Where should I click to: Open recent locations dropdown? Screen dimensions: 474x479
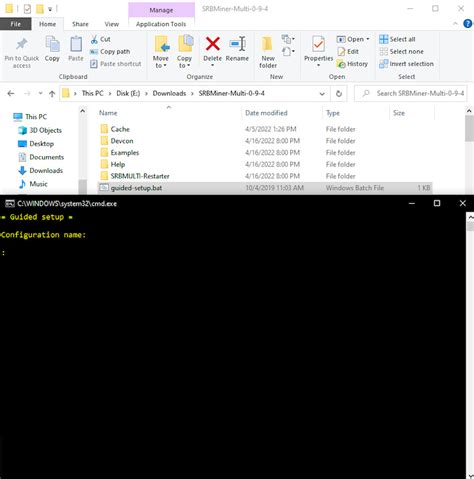click(40, 94)
